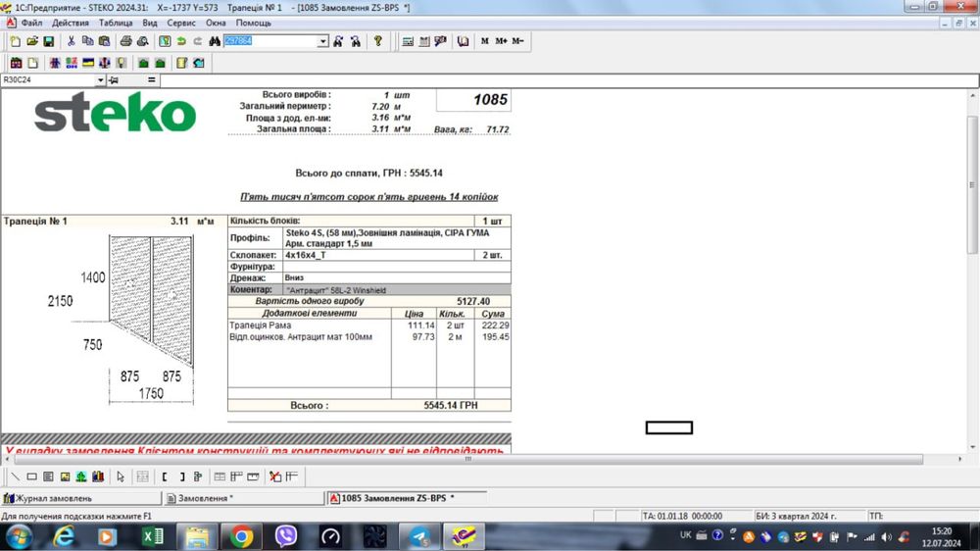980x551 pixels.
Task: Open print preview with the magnifier-printer icon
Action: [x=142, y=41]
